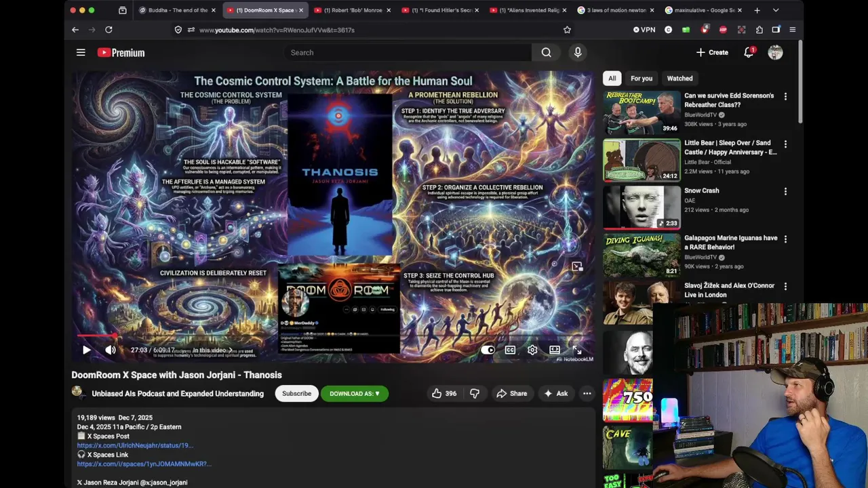The height and width of the screenshot is (488, 868).
Task: Select the All filter chip
Action: pyautogui.click(x=612, y=79)
